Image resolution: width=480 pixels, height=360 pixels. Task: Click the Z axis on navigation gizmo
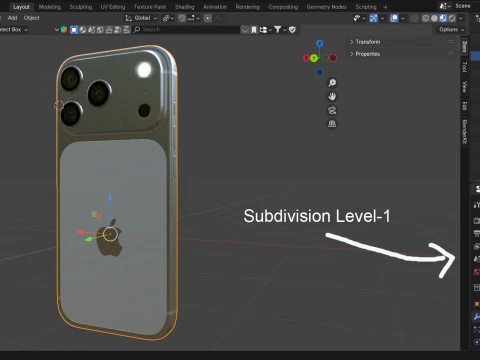pos(319,43)
